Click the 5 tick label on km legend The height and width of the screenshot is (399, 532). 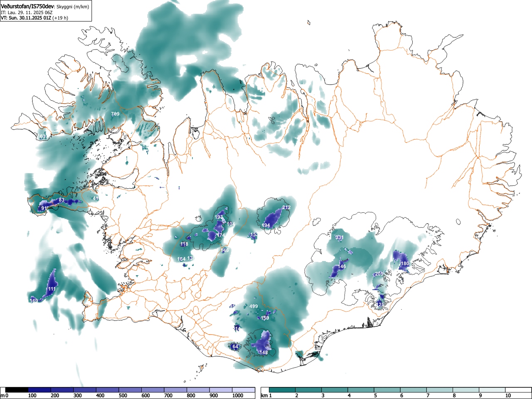pos(375,396)
